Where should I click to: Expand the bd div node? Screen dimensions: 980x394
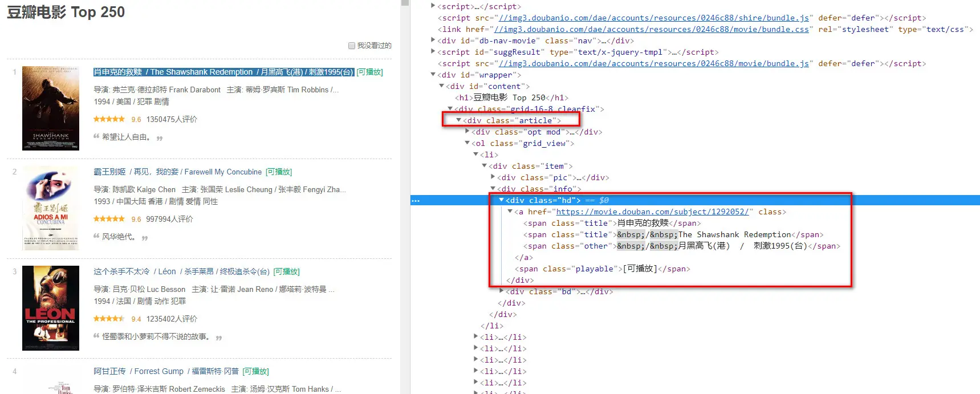pos(501,291)
